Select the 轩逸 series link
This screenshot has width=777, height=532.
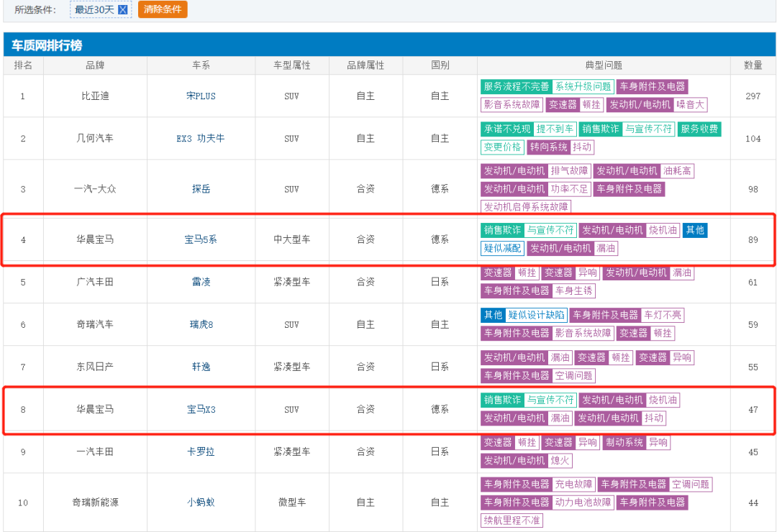pyautogui.click(x=201, y=367)
